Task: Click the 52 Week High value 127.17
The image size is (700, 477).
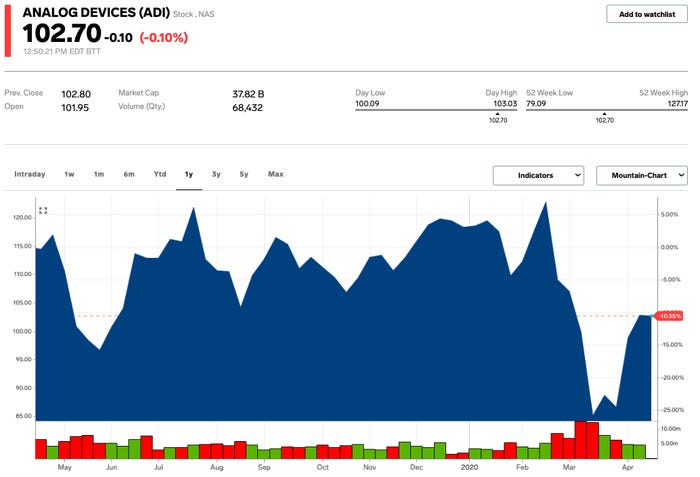Action: point(678,104)
